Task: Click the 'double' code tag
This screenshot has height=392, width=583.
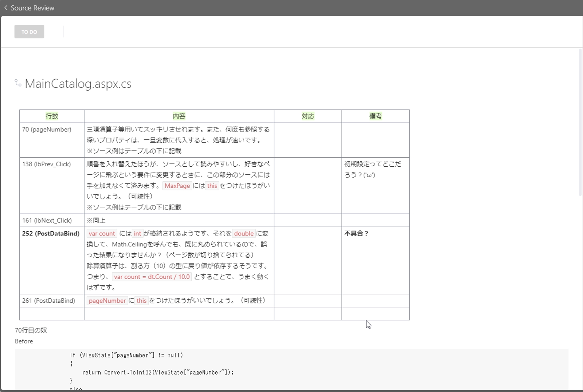Action: 244,234
